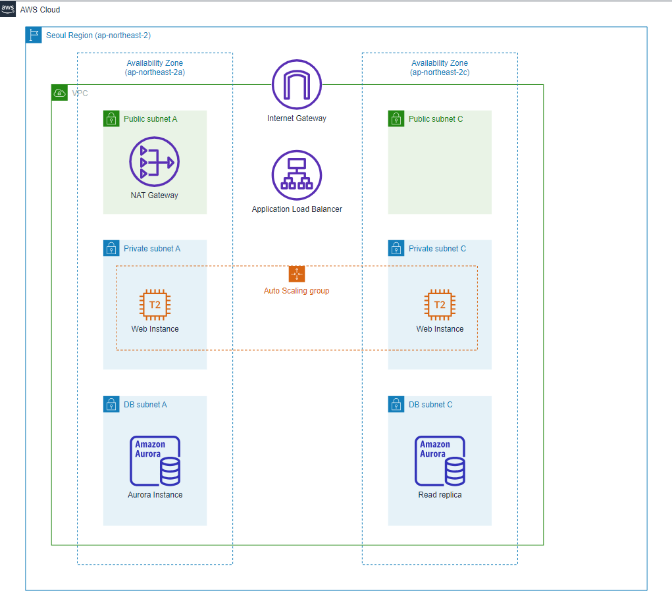
Task: Click the Web Instance label in subnet A
Action: (155, 329)
